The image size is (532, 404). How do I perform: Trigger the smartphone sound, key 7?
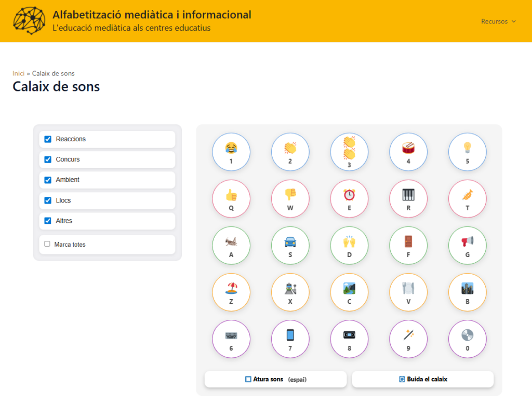(x=290, y=339)
